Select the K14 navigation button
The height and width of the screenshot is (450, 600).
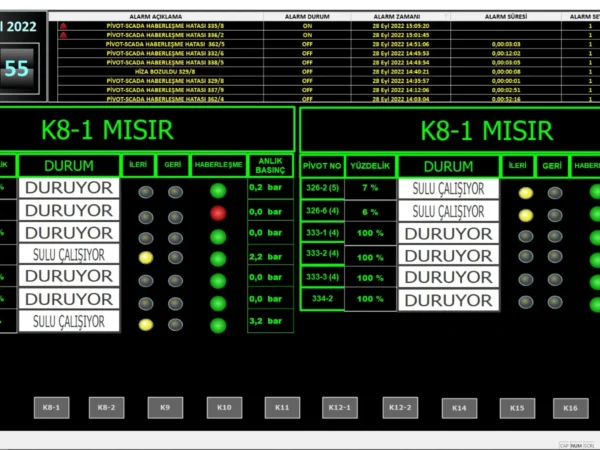tap(459, 407)
